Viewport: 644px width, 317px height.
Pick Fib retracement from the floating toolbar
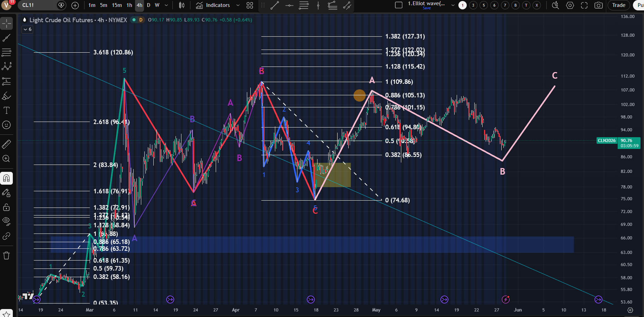(304, 5)
